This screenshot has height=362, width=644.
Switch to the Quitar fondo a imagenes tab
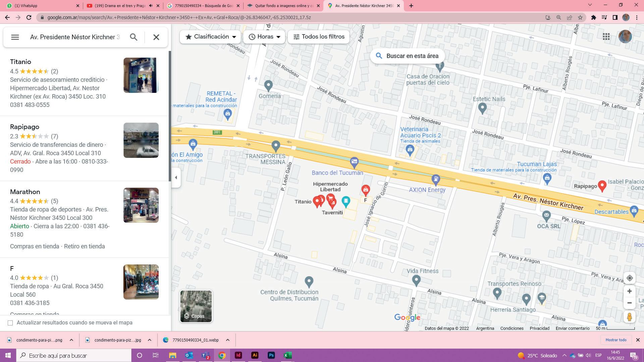(x=284, y=6)
